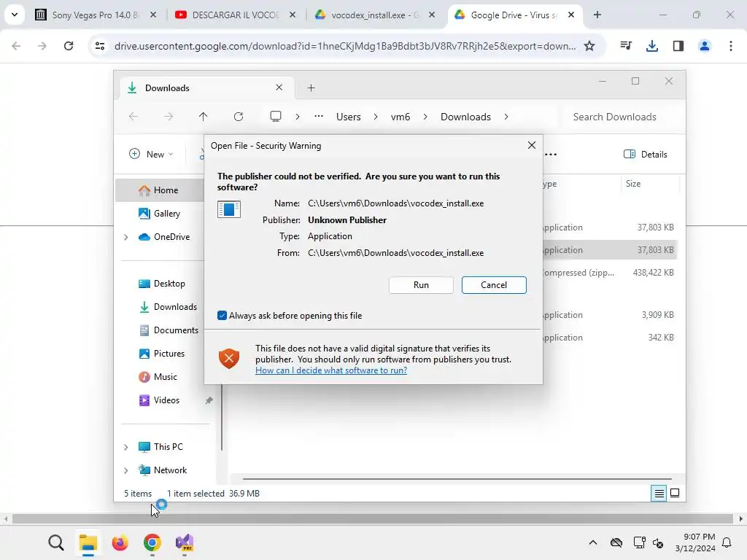Switch to vocodex_install.exe Google Drive tab

pyautogui.click(x=375, y=15)
